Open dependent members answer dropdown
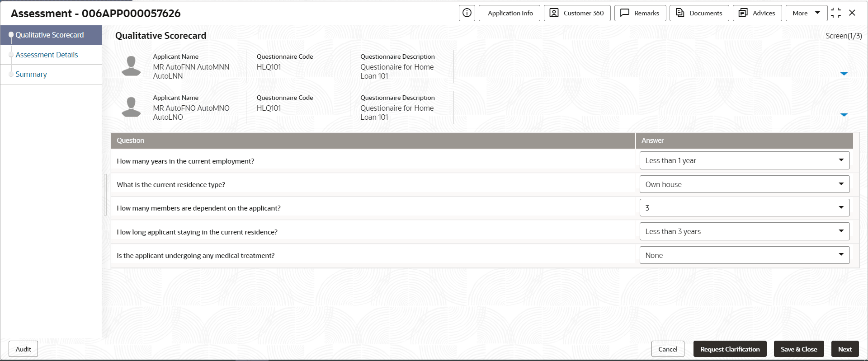 point(745,208)
